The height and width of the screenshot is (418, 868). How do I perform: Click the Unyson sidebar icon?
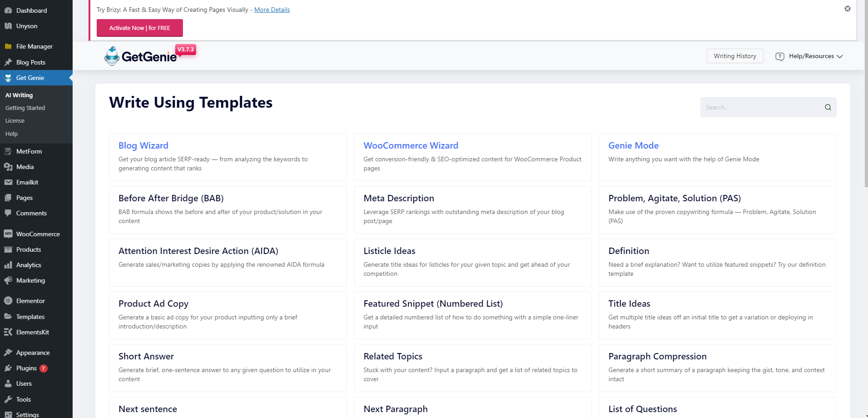coord(8,26)
